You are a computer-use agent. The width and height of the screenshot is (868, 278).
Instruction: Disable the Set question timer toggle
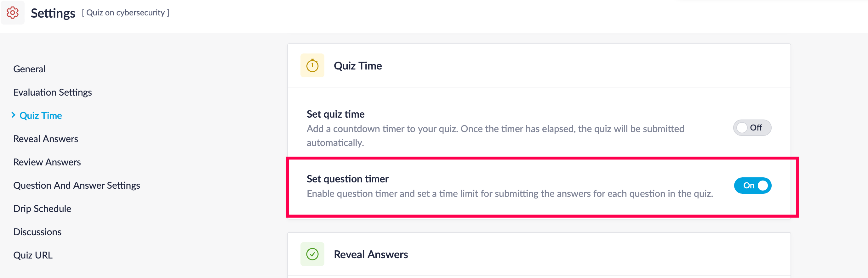tap(752, 186)
